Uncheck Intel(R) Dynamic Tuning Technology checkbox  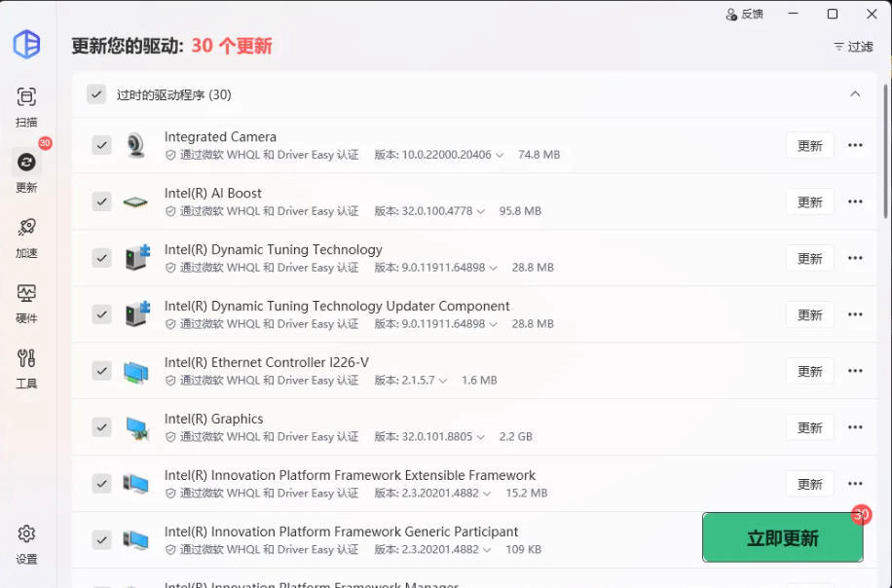coord(102,258)
